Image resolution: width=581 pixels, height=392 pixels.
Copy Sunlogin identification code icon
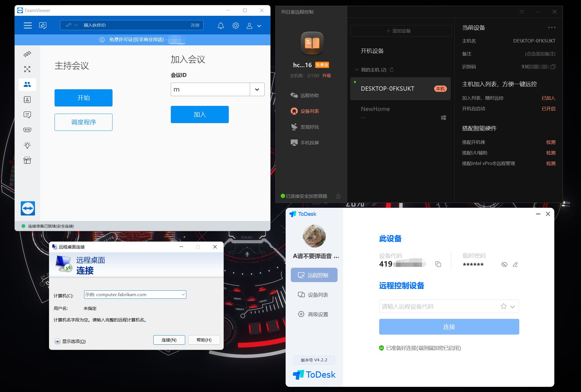coord(553,67)
